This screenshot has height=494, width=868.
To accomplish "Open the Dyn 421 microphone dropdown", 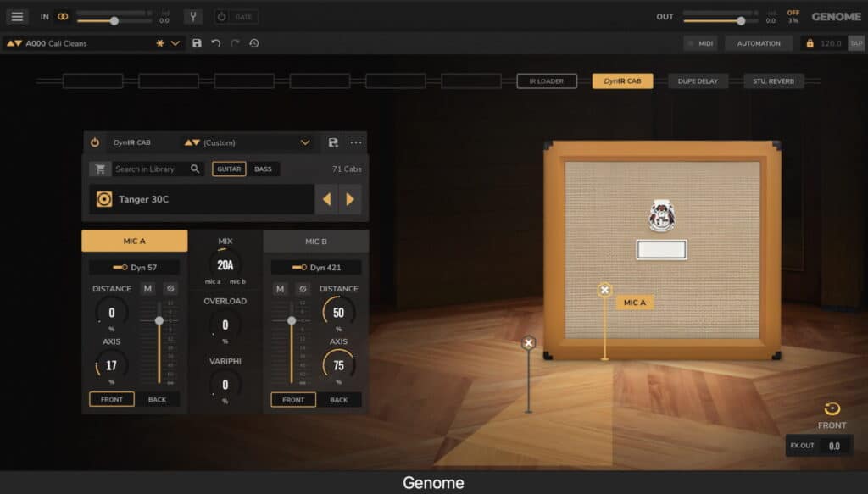I will [316, 267].
